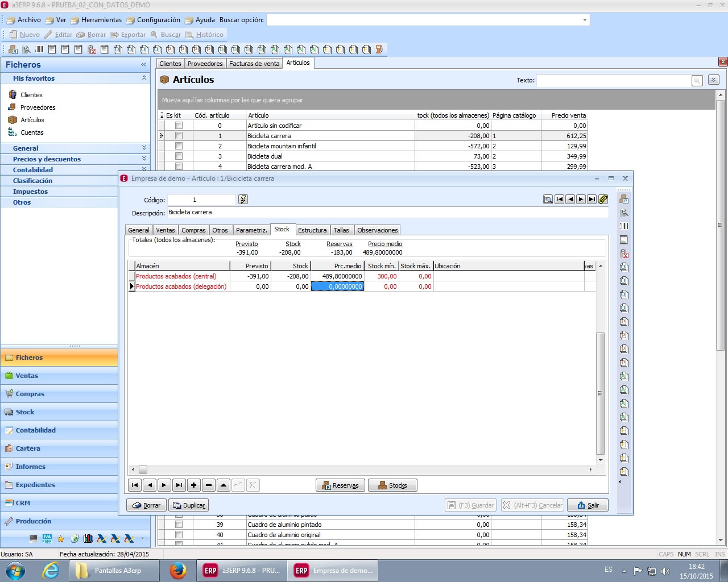Expand advanced filter chevron next to Texto search
This screenshot has width=728, height=582.
click(x=714, y=80)
